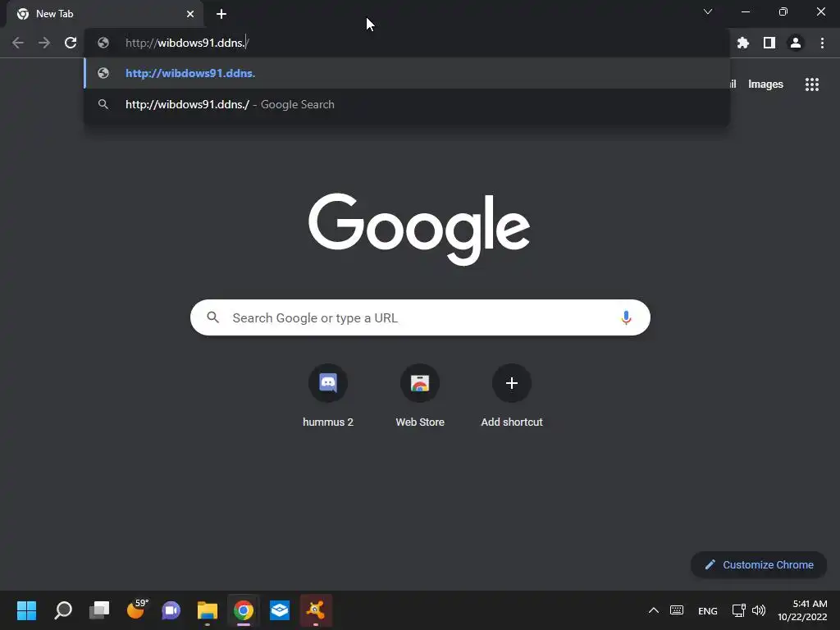840x630 pixels.
Task: Open the Windows Sandbox box icon on the taskbar
Action: pyautogui.click(x=280, y=610)
